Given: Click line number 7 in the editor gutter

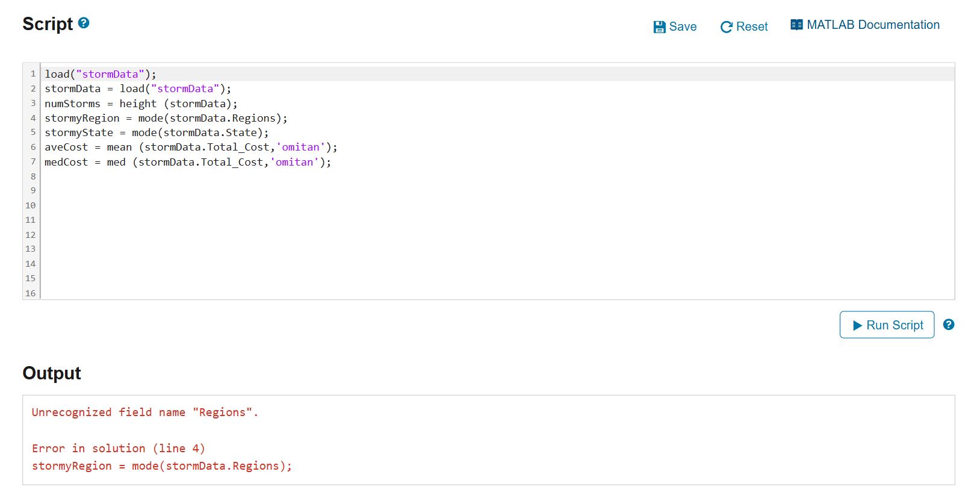Looking at the screenshot, I should tap(33, 162).
